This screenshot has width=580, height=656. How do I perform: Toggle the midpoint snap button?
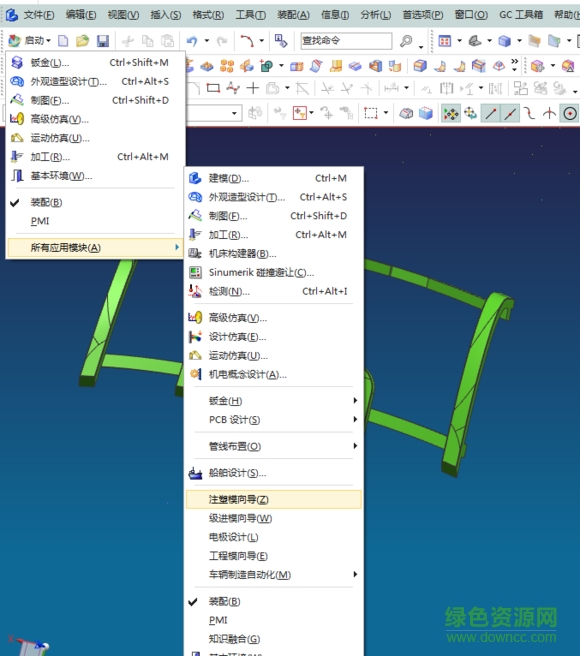(510, 113)
